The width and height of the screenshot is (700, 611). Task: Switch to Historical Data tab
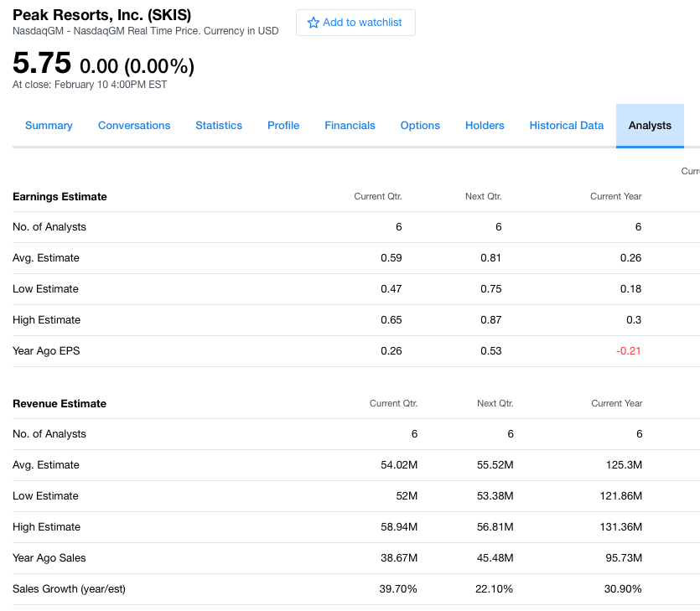click(566, 126)
